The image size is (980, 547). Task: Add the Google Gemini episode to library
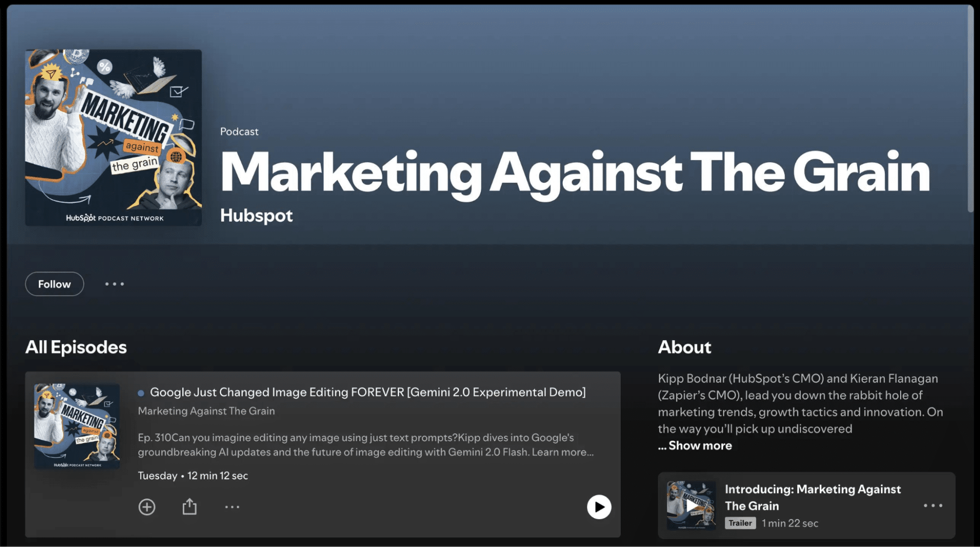147,507
